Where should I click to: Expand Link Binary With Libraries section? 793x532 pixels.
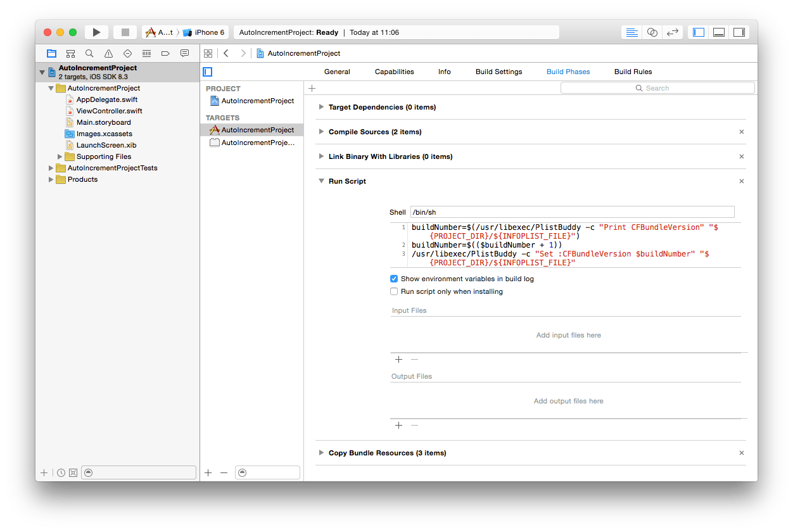coord(322,156)
